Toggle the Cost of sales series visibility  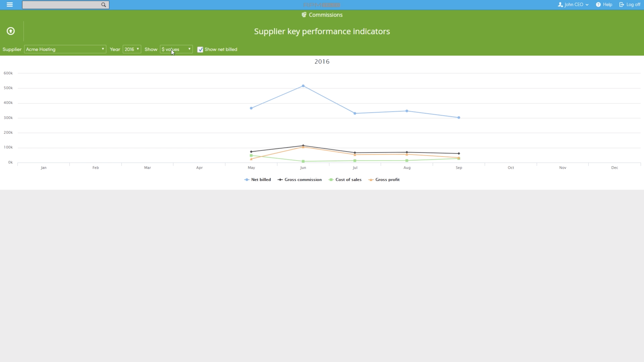coord(345,180)
